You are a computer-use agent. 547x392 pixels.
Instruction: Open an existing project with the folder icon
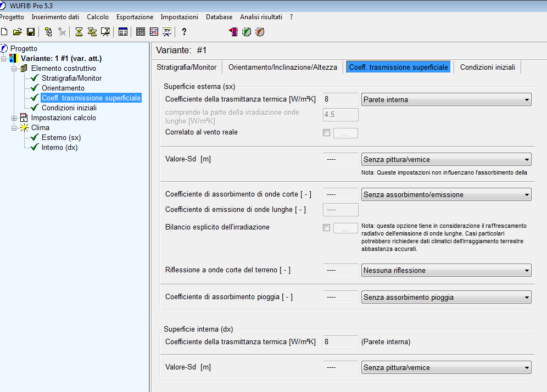(17, 32)
